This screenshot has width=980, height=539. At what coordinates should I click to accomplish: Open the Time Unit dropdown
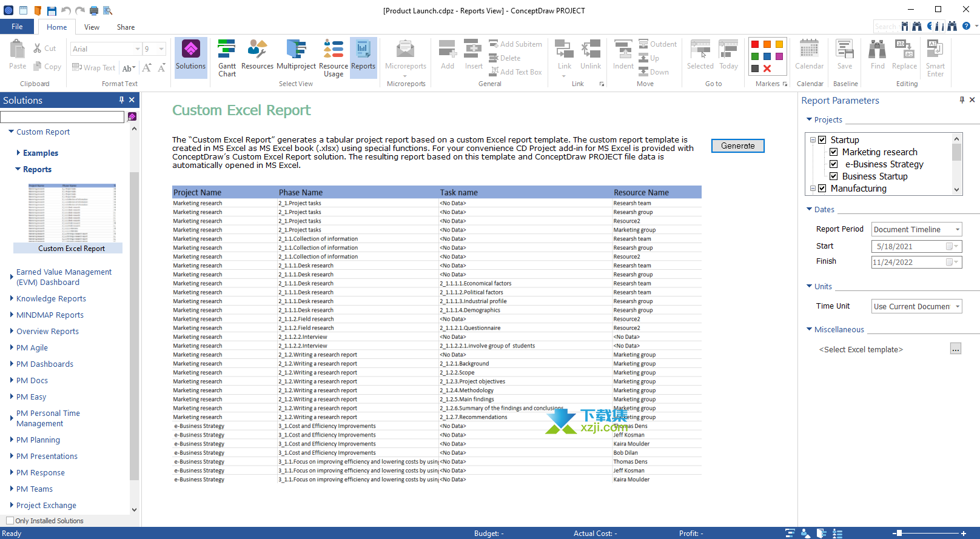pyautogui.click(x=958, y=307)
